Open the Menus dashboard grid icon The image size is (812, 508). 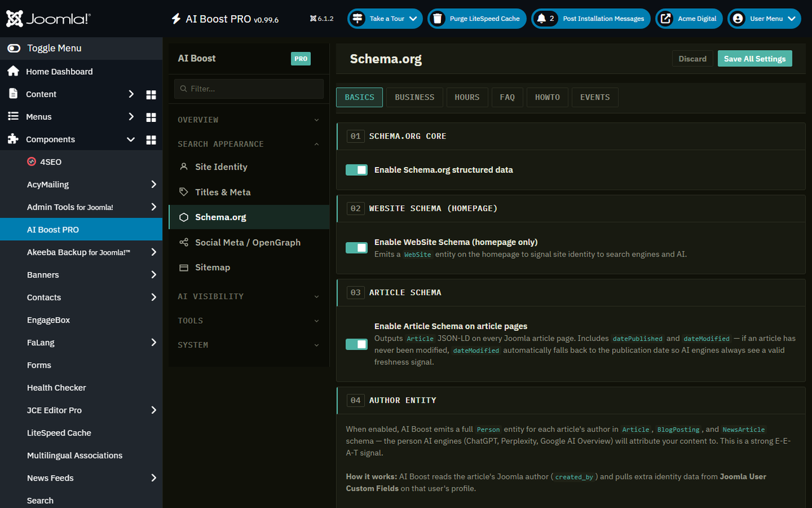pos(151,117)
